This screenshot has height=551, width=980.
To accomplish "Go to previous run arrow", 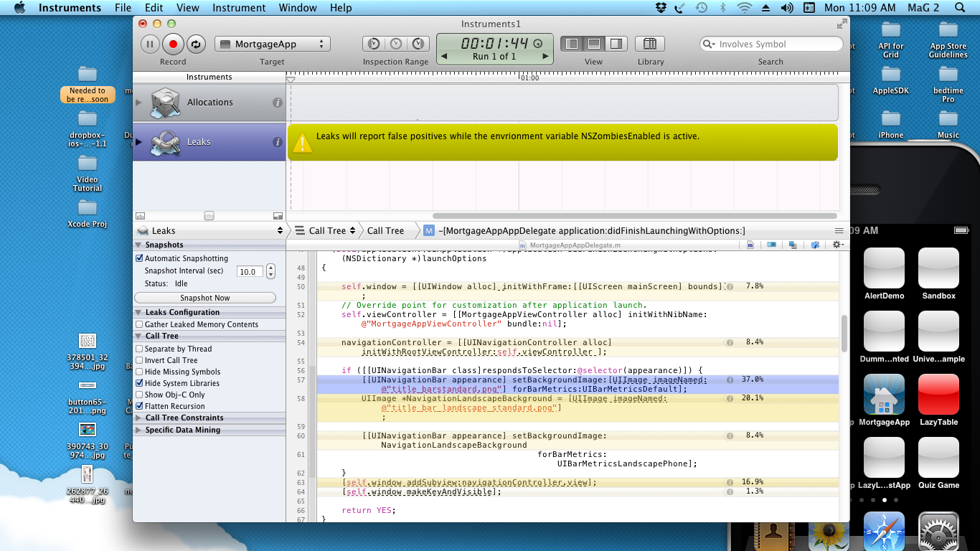I will [444, 57].
